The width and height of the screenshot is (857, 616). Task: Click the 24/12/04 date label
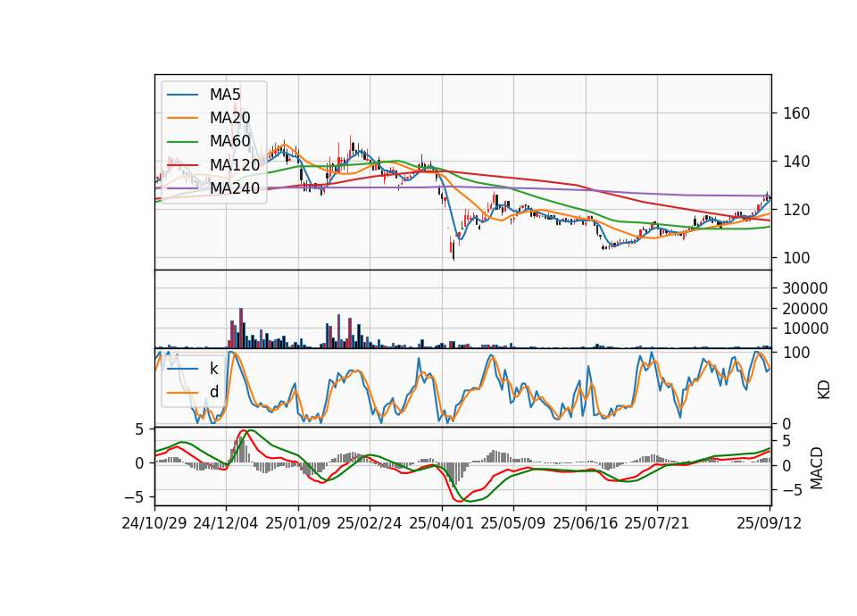click(x=226, y=523)
